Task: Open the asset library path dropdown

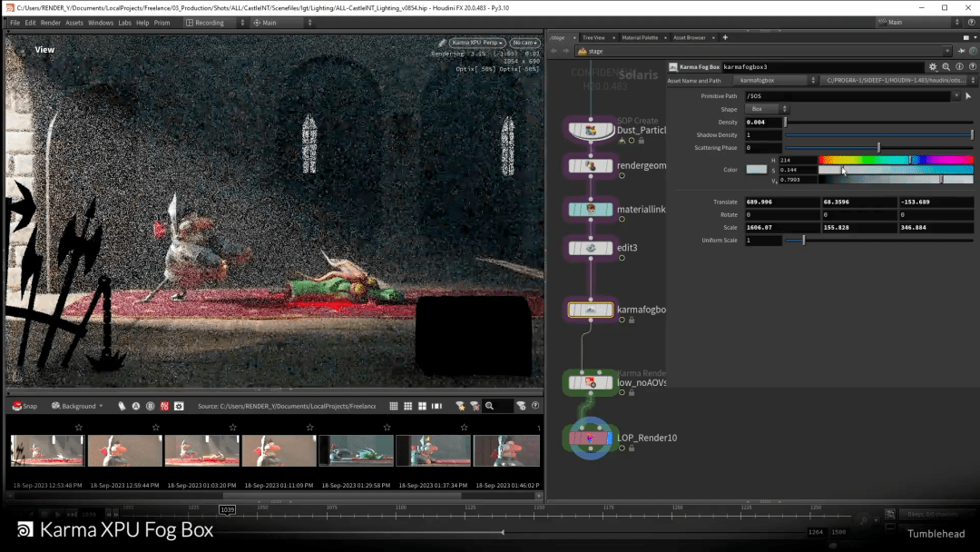Action: tap(898, 81)
